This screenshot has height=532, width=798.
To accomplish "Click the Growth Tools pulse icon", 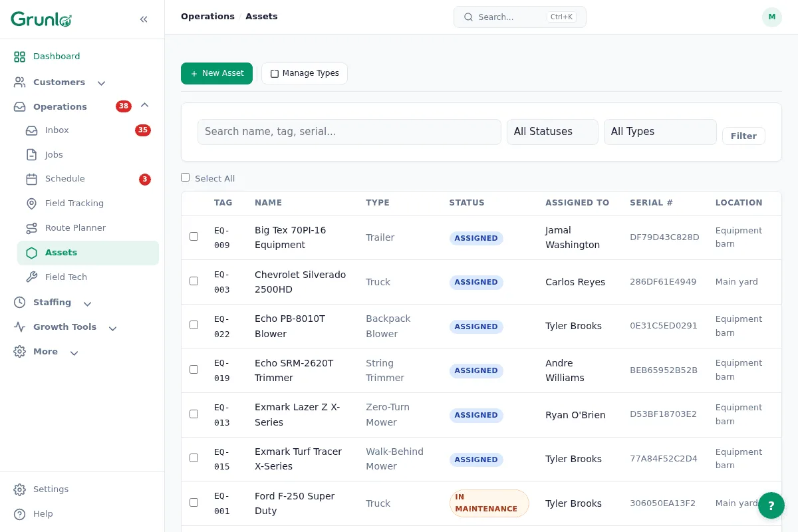I will [20, 327].
